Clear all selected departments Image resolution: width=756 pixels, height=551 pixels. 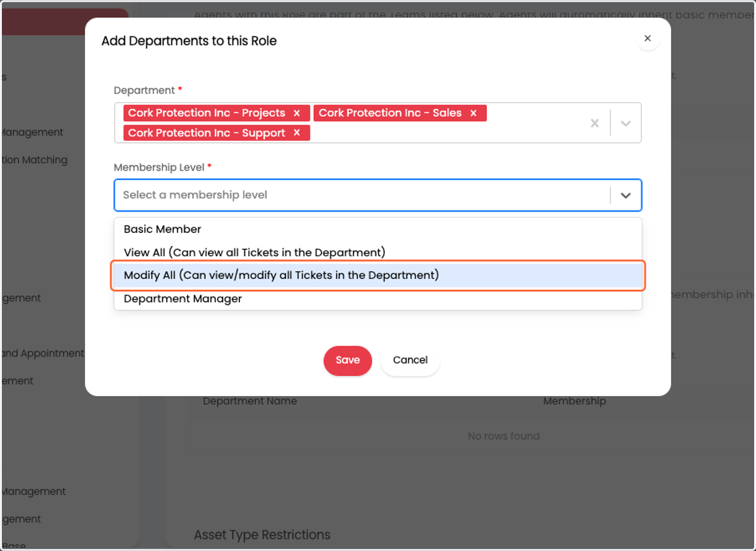pos(595,123)
